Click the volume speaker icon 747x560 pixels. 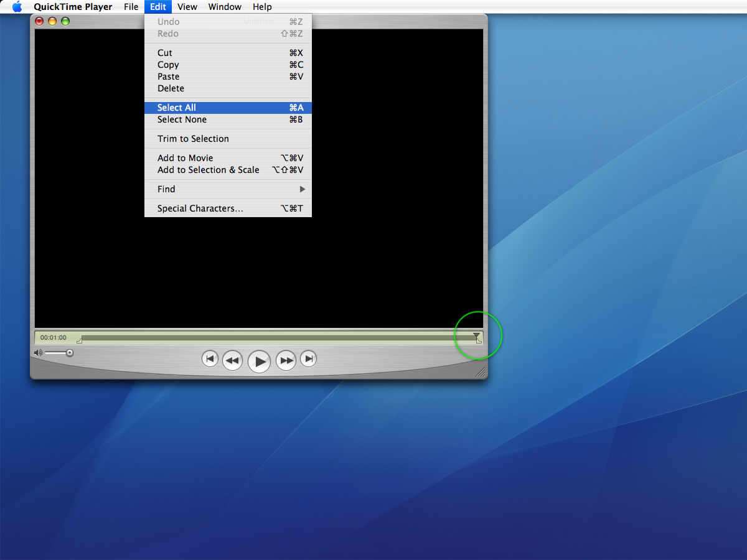[38, 353]
